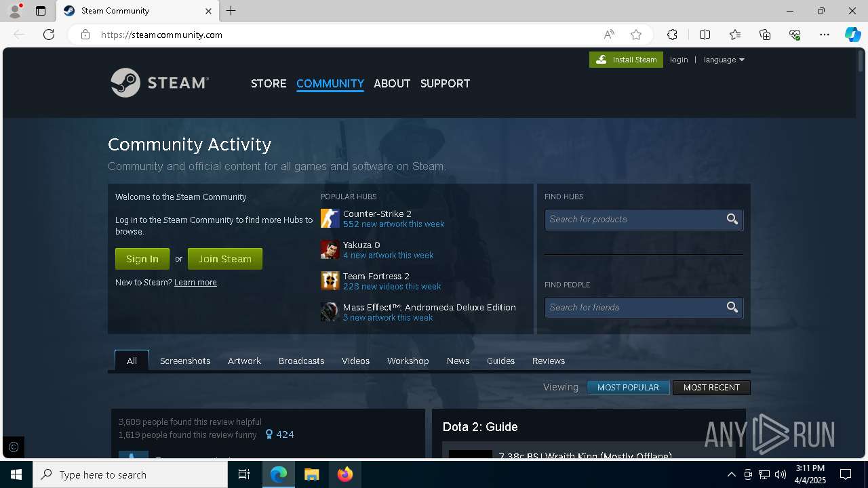This screenshot has width=868, height=488.
Task: Open the Learn more link
Action: (195, 283)
